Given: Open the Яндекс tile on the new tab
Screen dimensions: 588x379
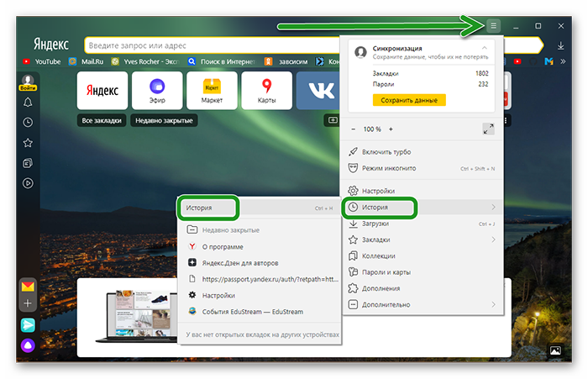Looking at the screenshot, I should (x=102, y=91).
